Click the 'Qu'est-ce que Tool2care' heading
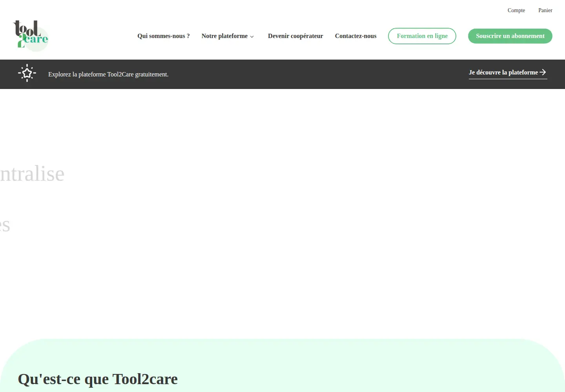This screenshot has width=565, height=392. (x=98, y=379)
